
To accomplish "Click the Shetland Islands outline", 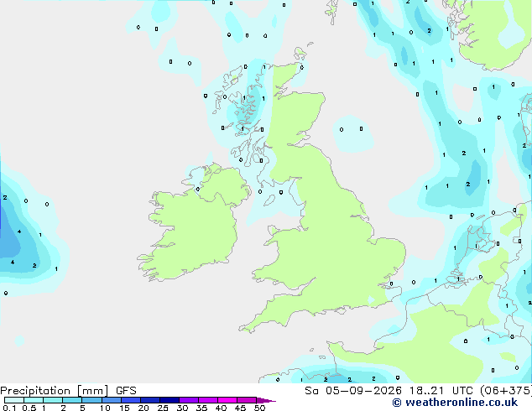I will pos(331,10).
